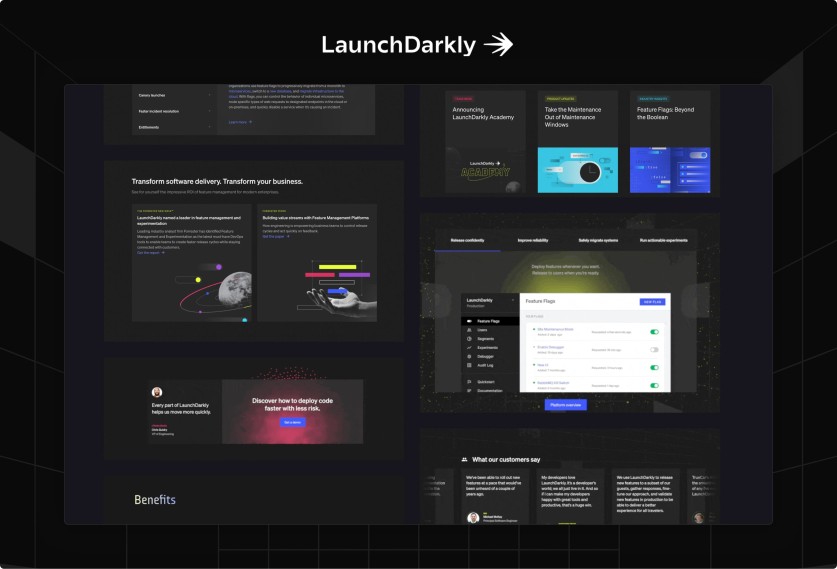The width and height of the screenshot is (837, 569).
Task: Expand the Entitlements accordion item
Action: [x=174, y=127]
